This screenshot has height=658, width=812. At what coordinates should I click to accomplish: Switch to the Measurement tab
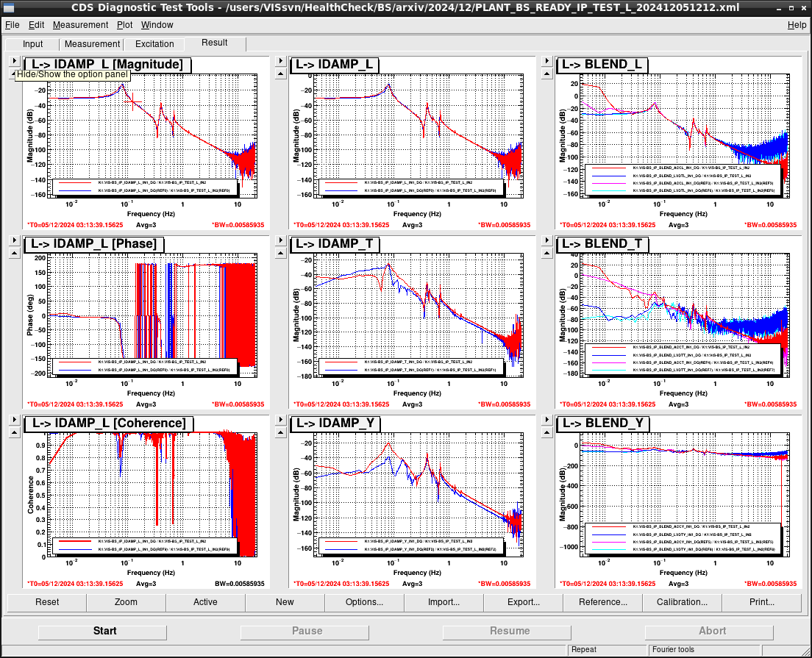pyautogui.click(x=92, y=44)
